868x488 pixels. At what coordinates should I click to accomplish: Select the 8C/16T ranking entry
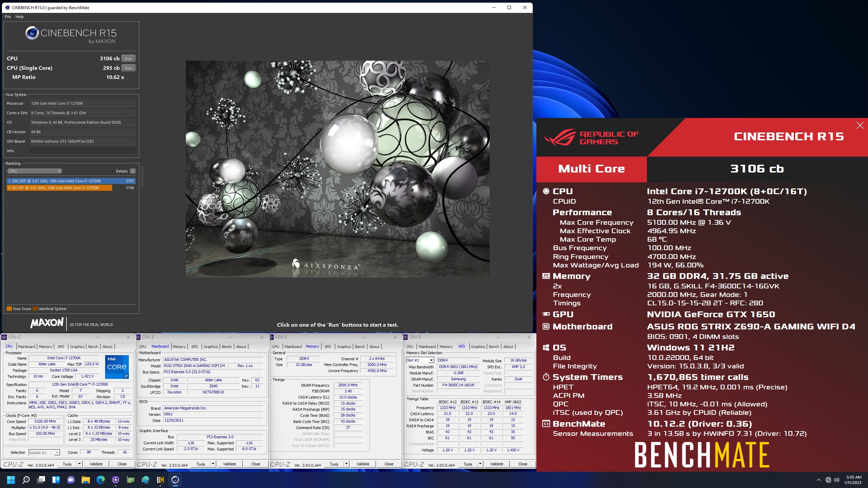click(x=71, y=188)
